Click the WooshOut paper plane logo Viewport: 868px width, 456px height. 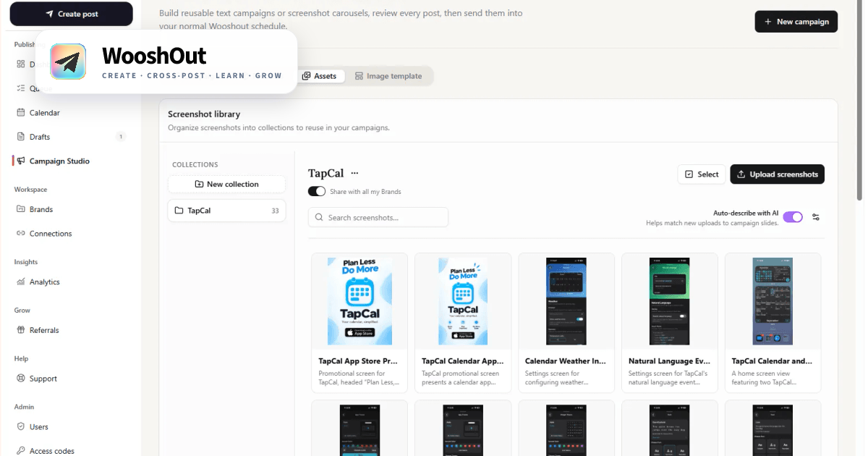point(68,62)
